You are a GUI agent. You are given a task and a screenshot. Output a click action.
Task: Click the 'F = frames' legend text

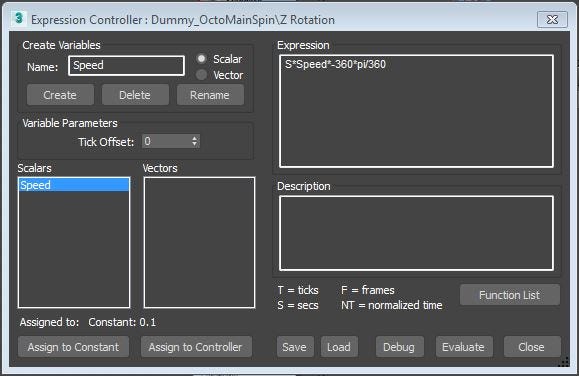368,290
